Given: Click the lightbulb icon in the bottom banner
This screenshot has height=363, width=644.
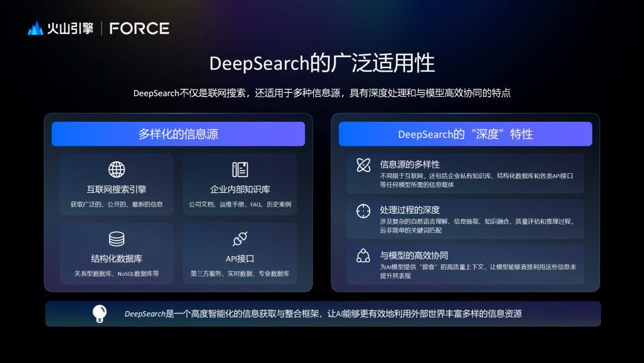Looking at the screenshot, I should pyautogui.click(x=100, y=313).
